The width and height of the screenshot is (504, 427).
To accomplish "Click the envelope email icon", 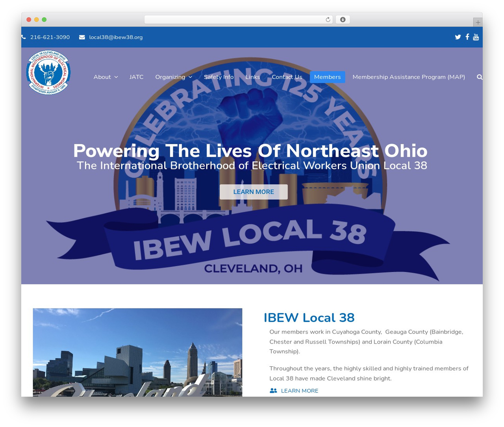I will point(82,37).
